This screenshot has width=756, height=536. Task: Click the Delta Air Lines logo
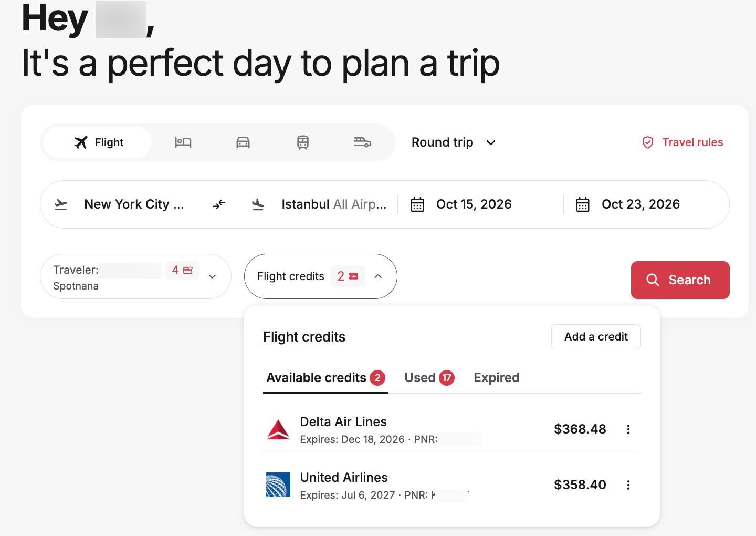[278, 429]
